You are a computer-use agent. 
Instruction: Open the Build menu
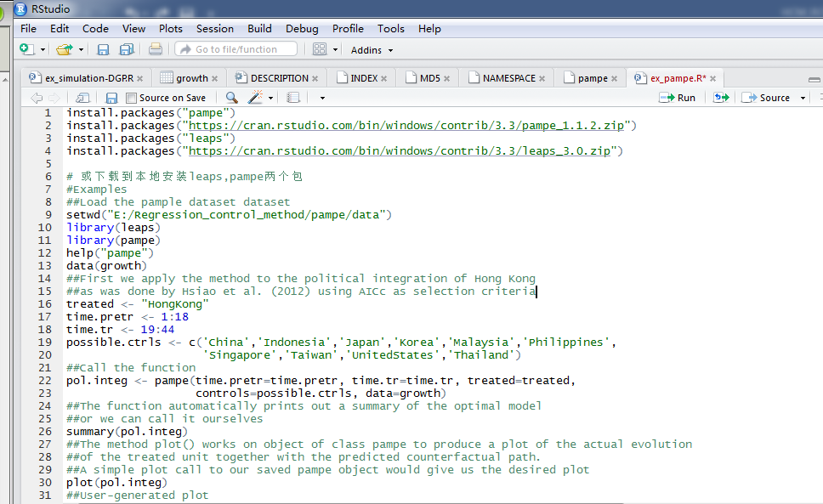coord(260,29)
